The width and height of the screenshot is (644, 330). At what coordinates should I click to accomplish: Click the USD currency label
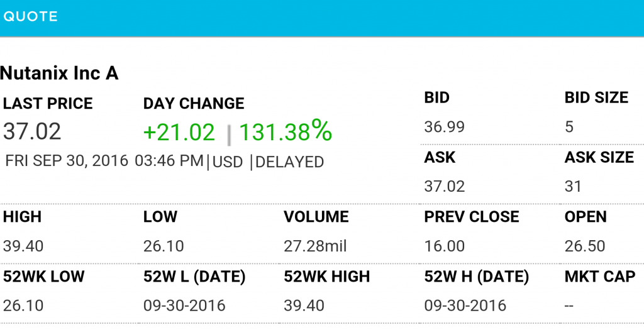[x=228, y=162]
